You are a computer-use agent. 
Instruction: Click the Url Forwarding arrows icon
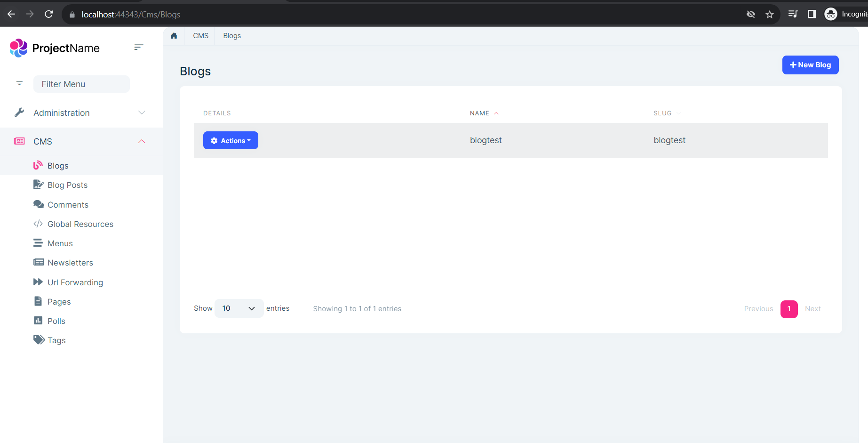pyautogui.click(x=38, y=282)
